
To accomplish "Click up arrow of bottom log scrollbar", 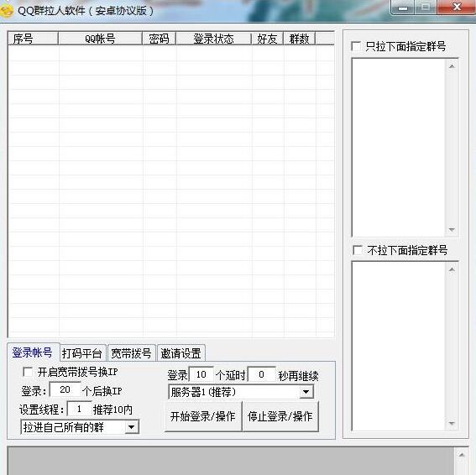I will 462,455.
